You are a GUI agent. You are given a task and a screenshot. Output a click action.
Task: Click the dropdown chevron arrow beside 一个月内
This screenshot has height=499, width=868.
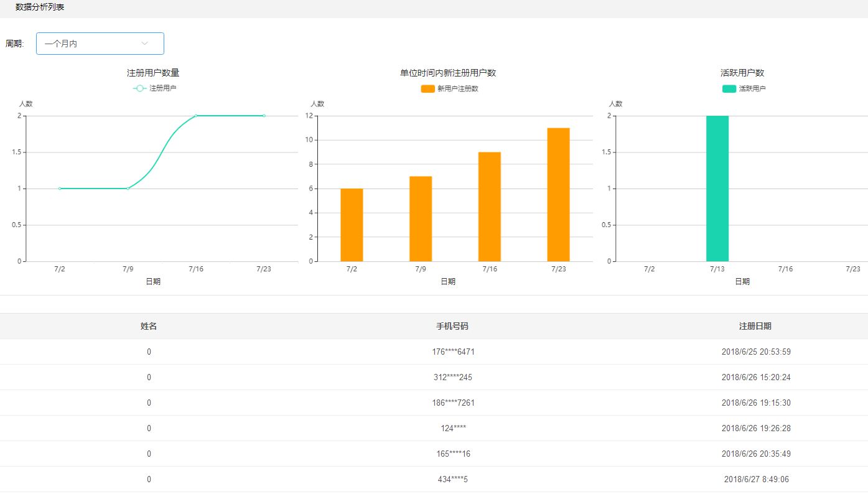click(x=145, y=44)
